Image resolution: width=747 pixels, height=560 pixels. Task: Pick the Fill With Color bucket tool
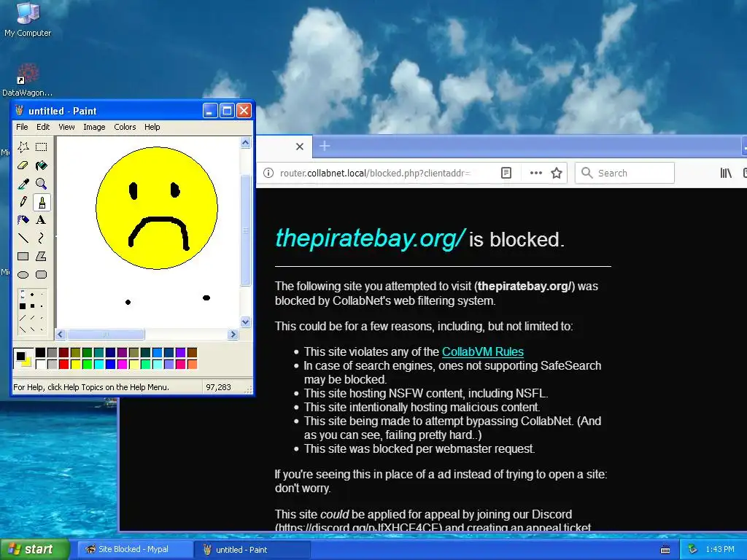[42, 166]
